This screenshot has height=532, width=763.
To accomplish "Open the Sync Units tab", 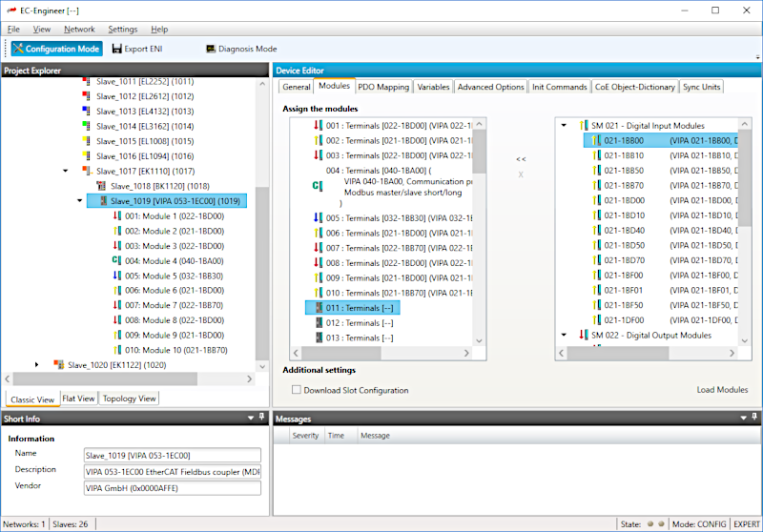I will (x=701, y=87).
